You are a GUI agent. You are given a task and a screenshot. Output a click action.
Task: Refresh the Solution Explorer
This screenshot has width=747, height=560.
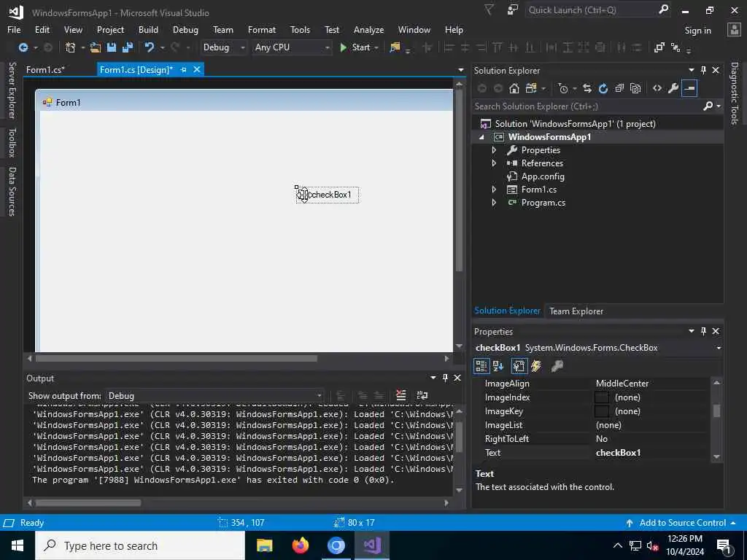tap(603, 88)
